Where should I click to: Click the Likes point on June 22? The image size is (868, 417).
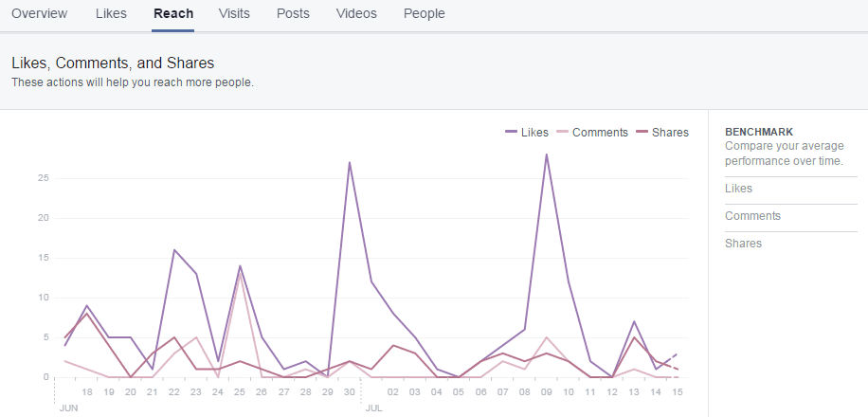(174, 250)
